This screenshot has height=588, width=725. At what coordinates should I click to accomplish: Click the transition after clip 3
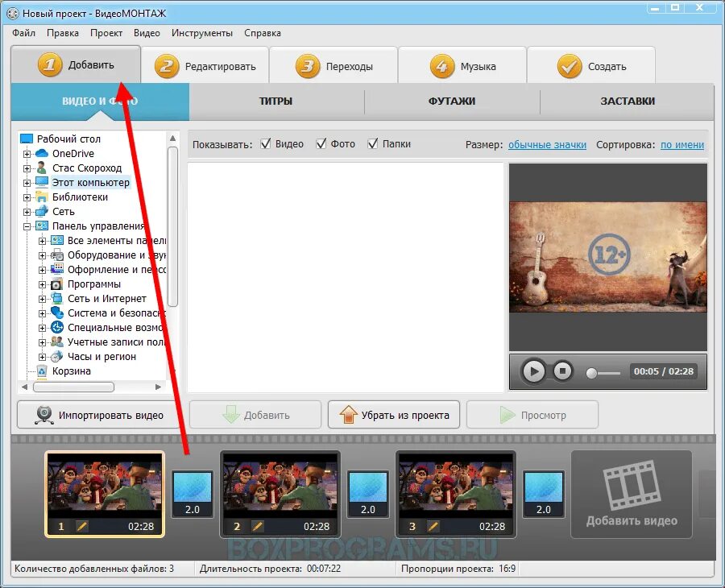coord(544,494)
